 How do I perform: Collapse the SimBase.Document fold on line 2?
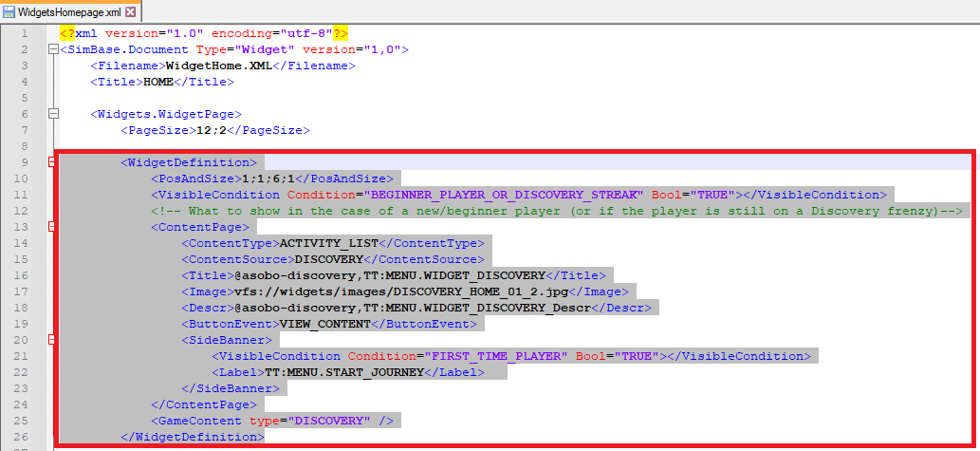53,49
